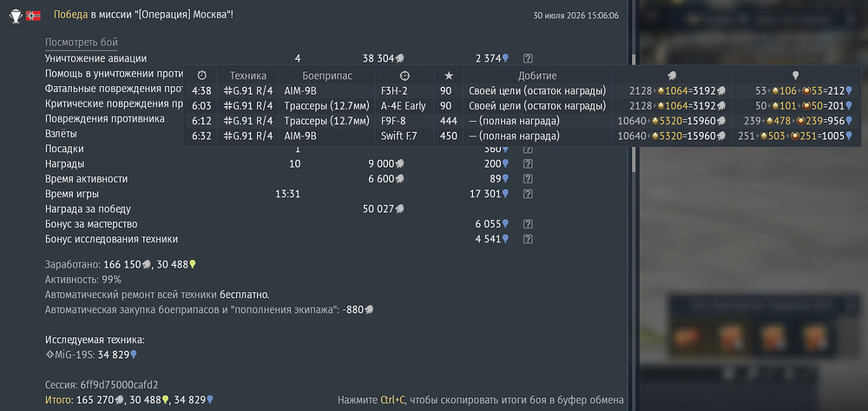Screen dimensions: 868x411
Task: Click Трассеры (12.7мм) in the 6:03 row
Action: click(326, 106)
